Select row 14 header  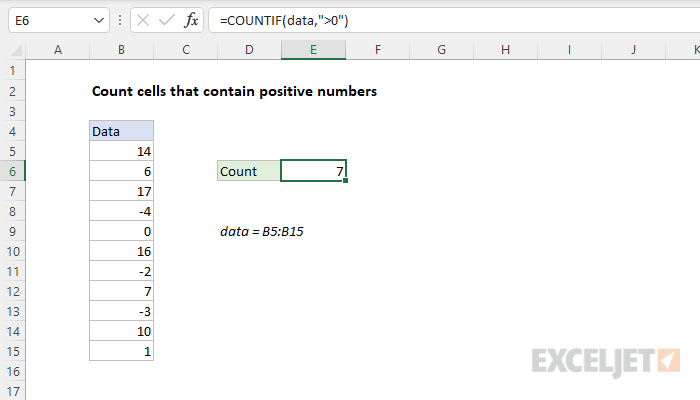(12, 331)
